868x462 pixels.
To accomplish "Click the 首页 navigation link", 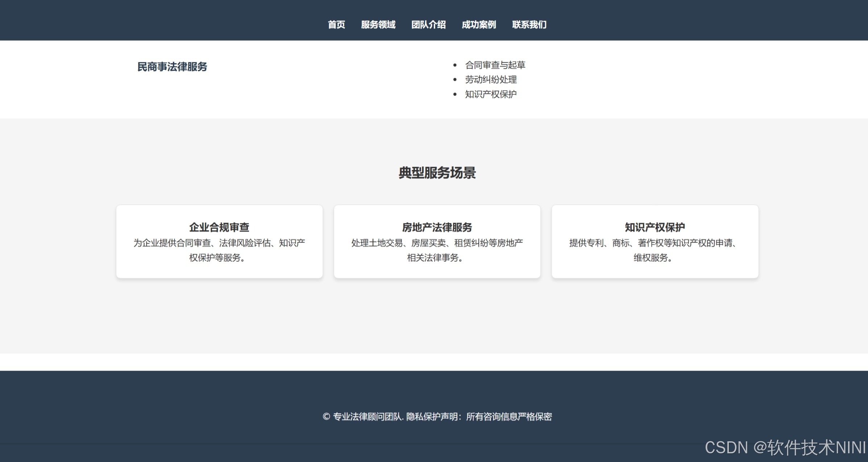I will pos(336,25).
